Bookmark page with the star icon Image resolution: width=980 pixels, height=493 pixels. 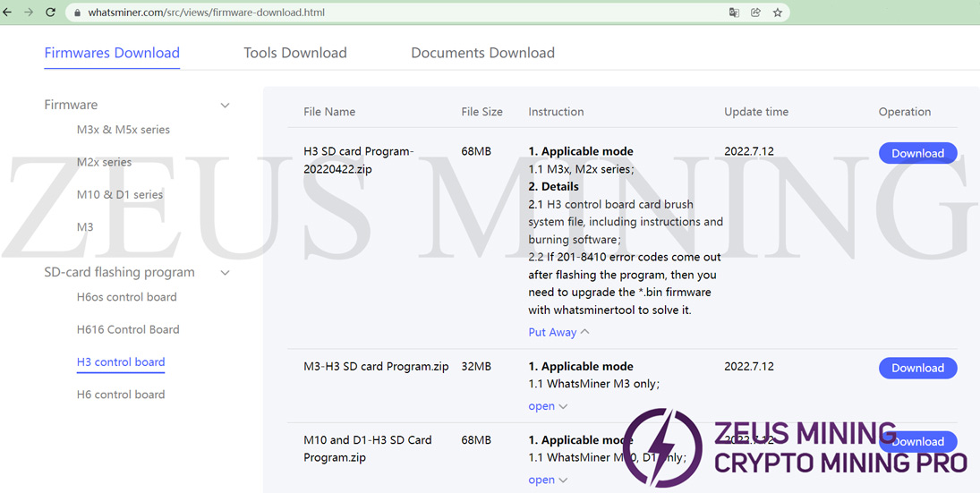point(778,13)
